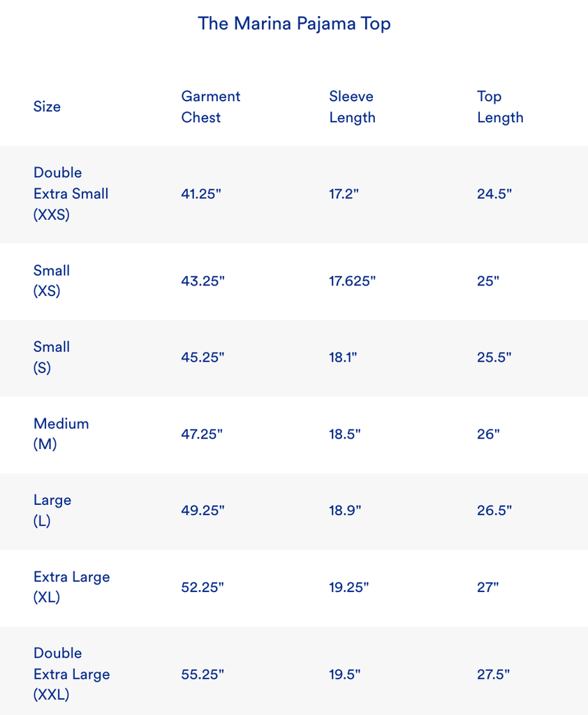Select the Medium (M) row label
Viewport: 588px width, 715px height.
[61, 434]
